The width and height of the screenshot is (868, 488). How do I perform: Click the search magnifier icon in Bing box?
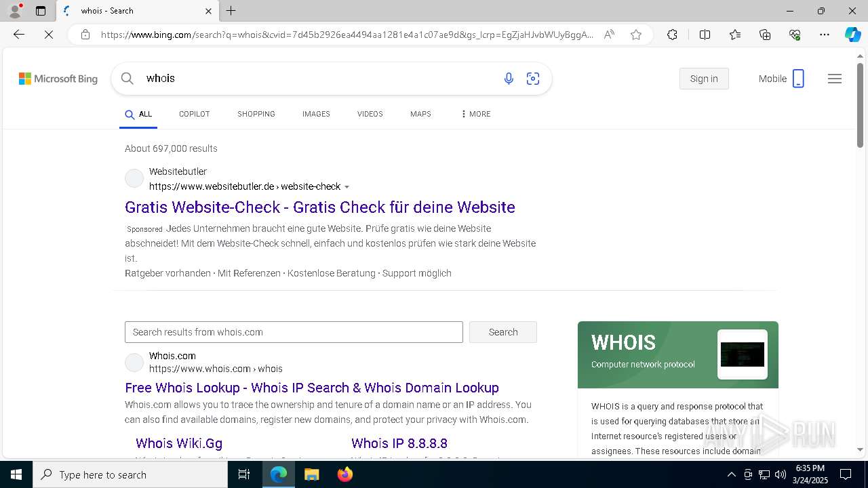click(127, 79)
